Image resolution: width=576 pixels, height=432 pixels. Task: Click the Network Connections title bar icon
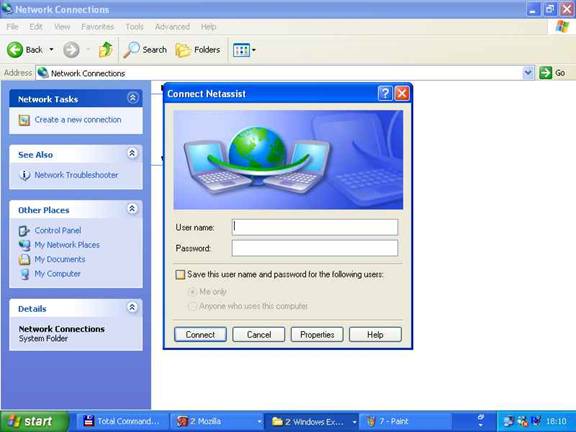coord(7,8)
